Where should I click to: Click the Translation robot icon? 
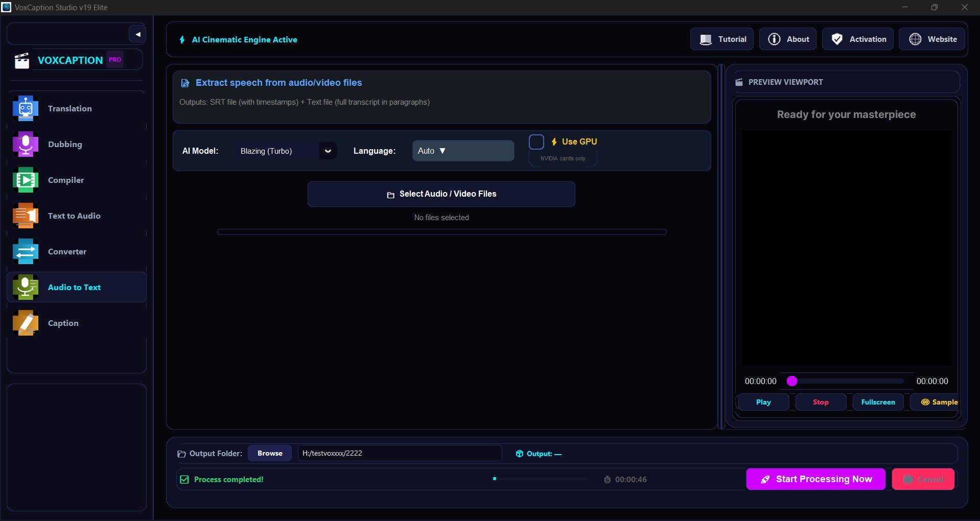coord(26,108)
